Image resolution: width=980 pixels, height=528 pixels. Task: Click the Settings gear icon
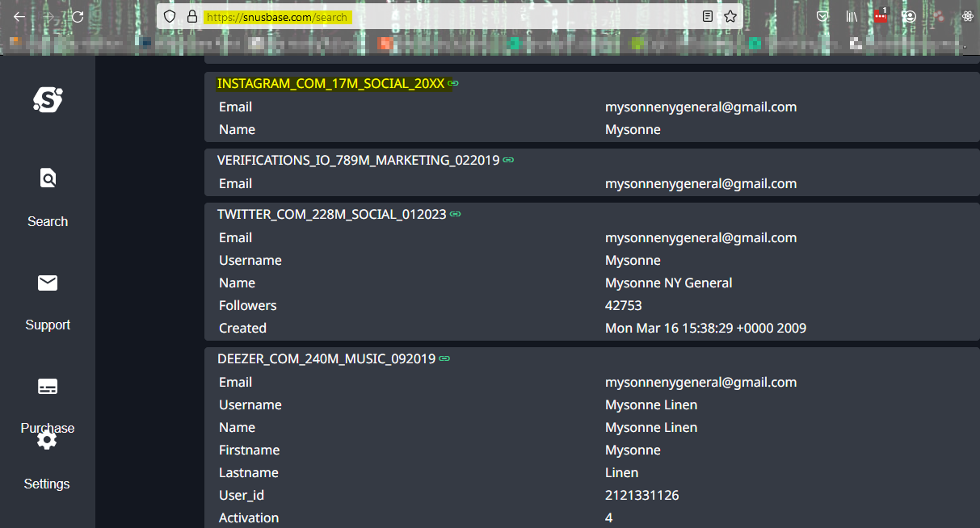pyautogui.click(x=47, y=440)
